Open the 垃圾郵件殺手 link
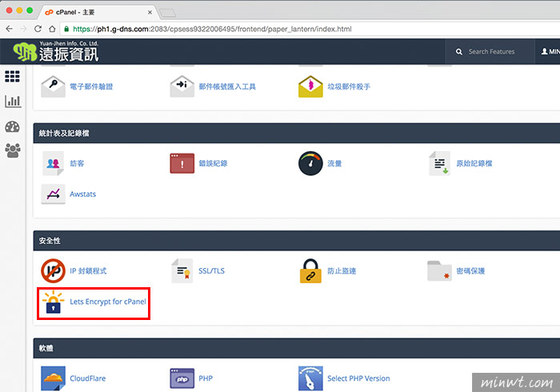 click(x=349, y=86)
